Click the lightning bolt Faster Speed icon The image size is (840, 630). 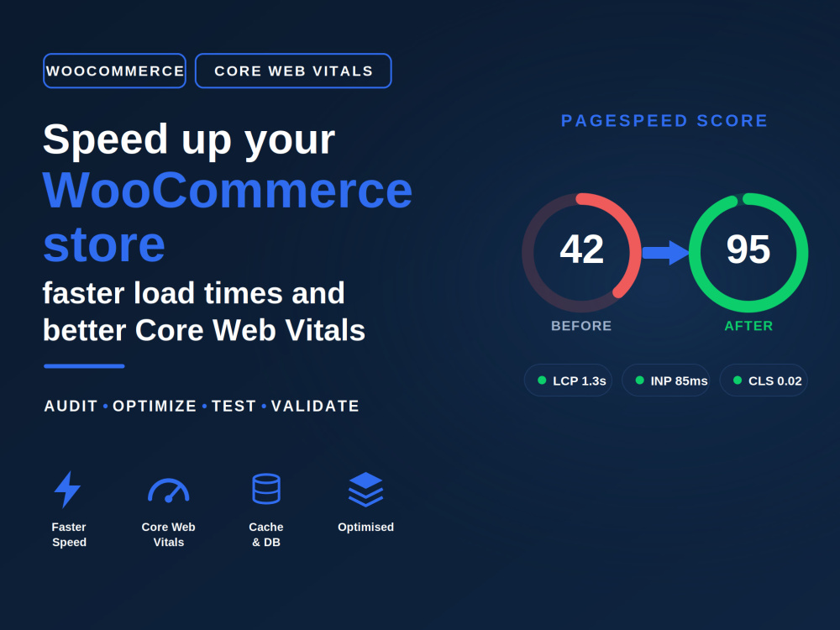tap(67, 490)
